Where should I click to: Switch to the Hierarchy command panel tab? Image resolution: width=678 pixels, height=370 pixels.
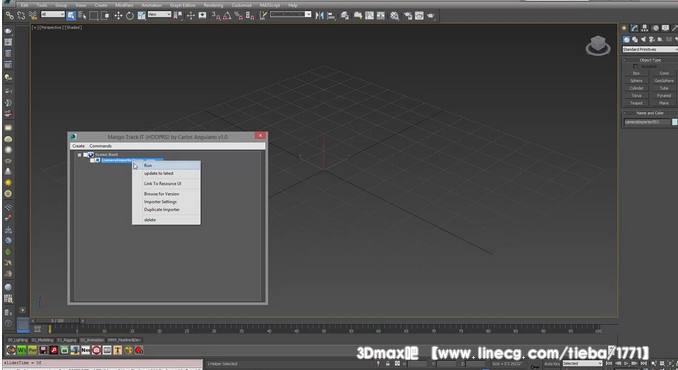(x=645, y=28)
